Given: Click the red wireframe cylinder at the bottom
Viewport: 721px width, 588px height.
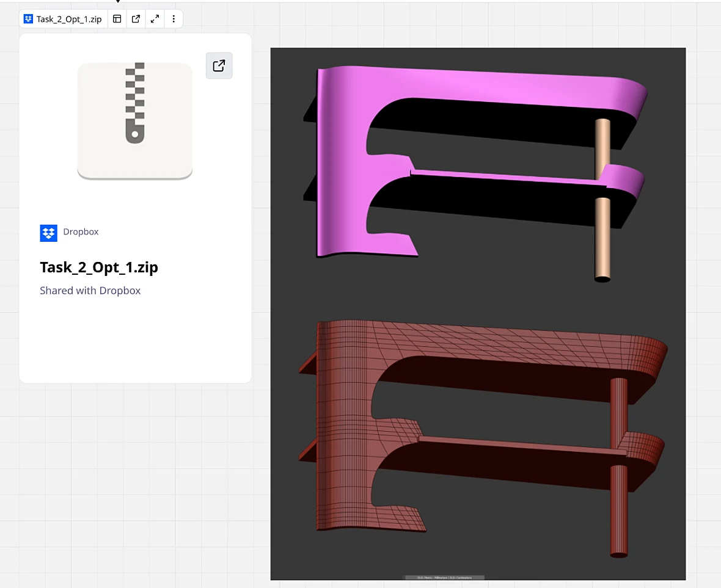Looking at the screenshot, I should (618, 510).
